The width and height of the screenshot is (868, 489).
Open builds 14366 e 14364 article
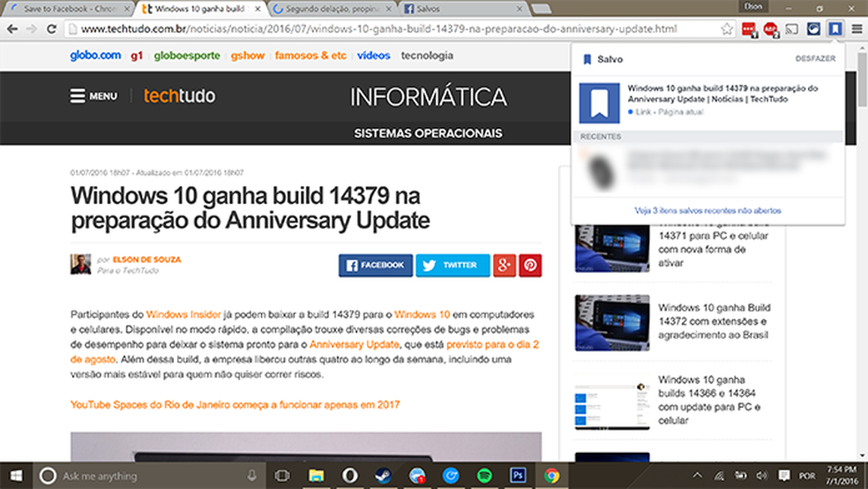(x=709, y=400)
